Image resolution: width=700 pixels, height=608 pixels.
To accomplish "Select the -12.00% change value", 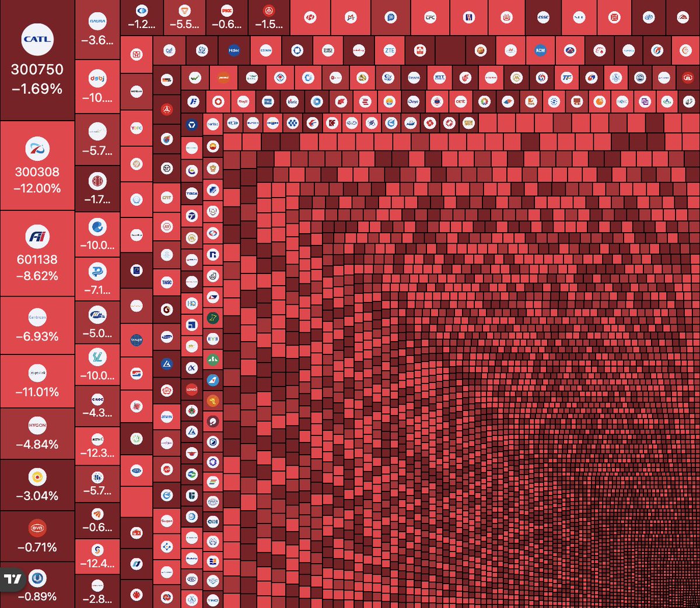I will click(x=37, y=188).
